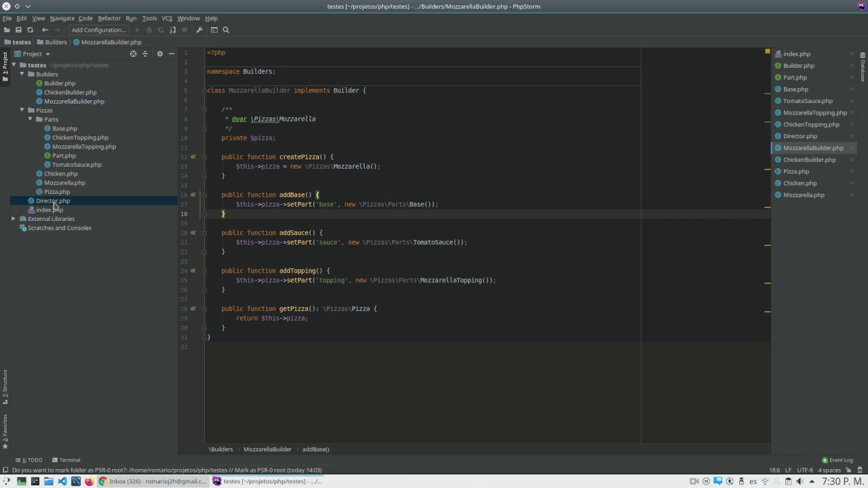Select ChickenBuilder.php in the project tree
This screenshot has width=868, height=488.
pyautogui.click(x=71, y=92)
